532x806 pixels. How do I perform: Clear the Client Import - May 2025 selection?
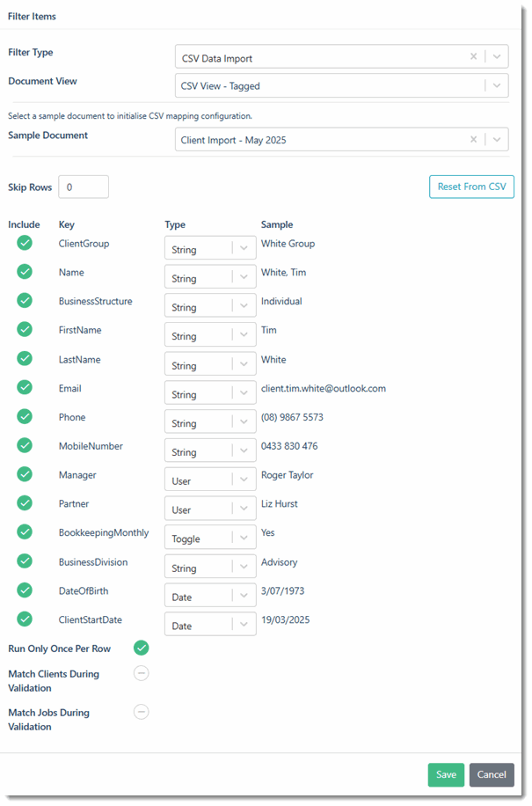pos(473,139)
